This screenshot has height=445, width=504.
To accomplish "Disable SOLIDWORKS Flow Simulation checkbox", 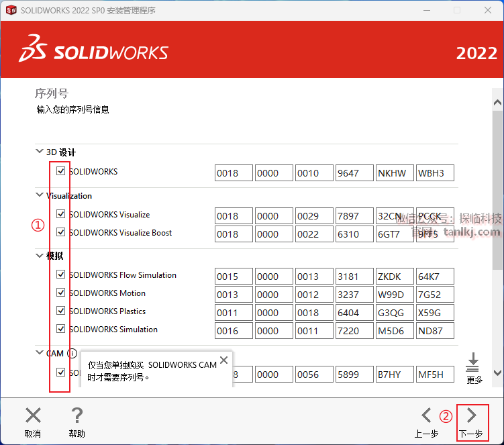I will [x=61, y=275].
